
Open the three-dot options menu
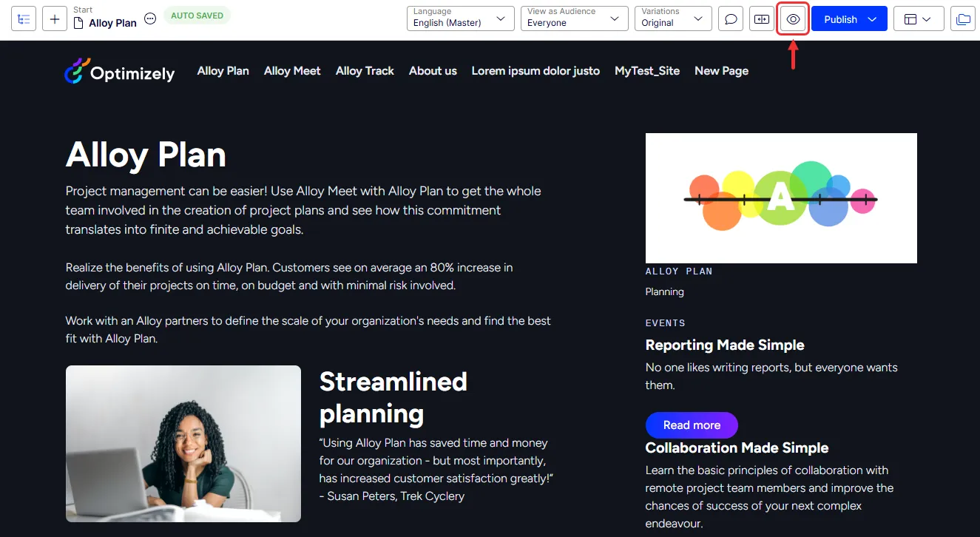[x=150, y=19]
